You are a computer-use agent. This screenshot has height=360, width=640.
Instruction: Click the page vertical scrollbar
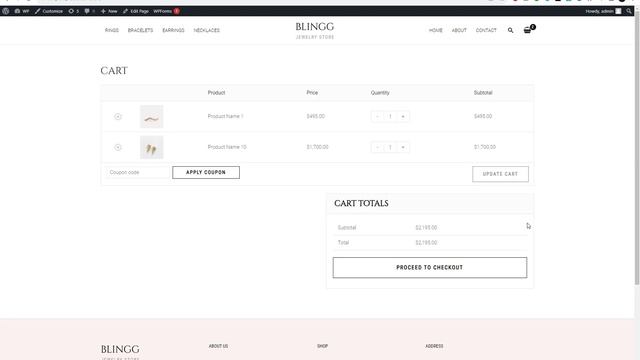click(637, 147)
